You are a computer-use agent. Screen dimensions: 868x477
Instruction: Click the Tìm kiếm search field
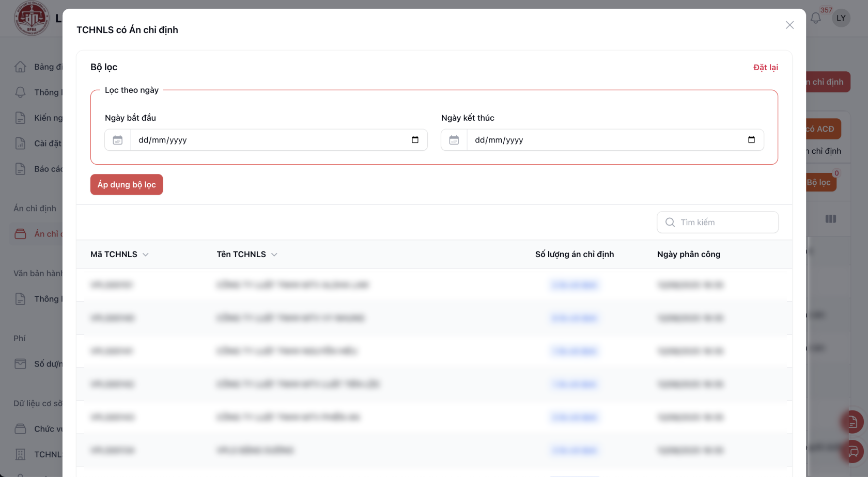pyautogui.click(x=723, y=222)
